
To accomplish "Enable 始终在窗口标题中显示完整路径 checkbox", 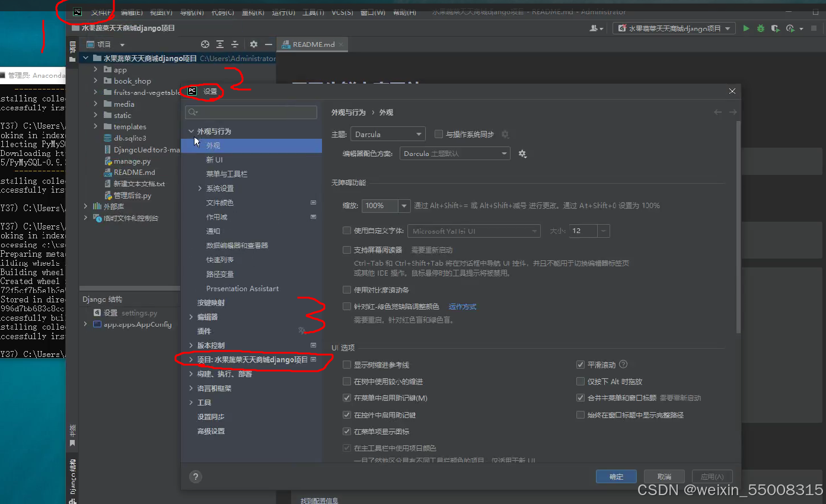I will point(581,415).
